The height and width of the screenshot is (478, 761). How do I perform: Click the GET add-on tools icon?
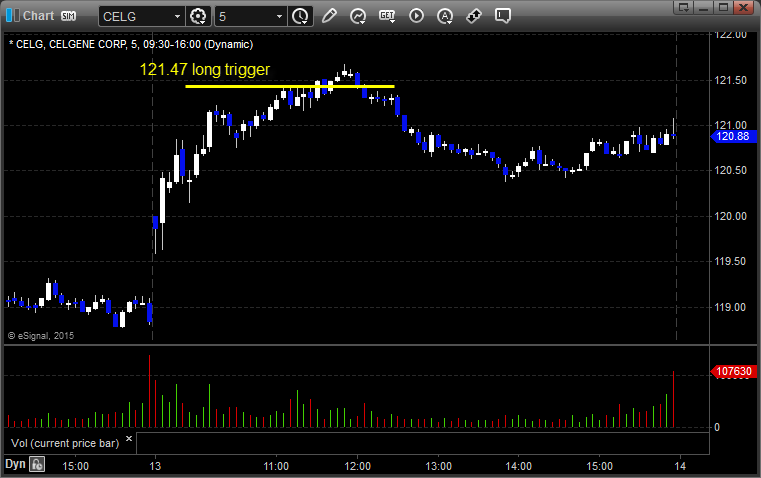pyautogui.click(x=387, y=16)
